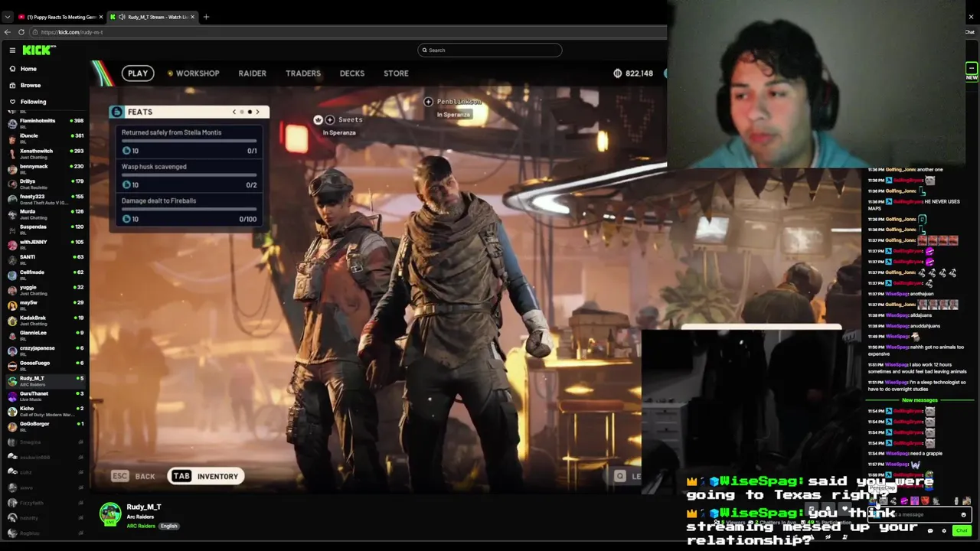Open withJENNY channel in sidebar

pos(45,243)
